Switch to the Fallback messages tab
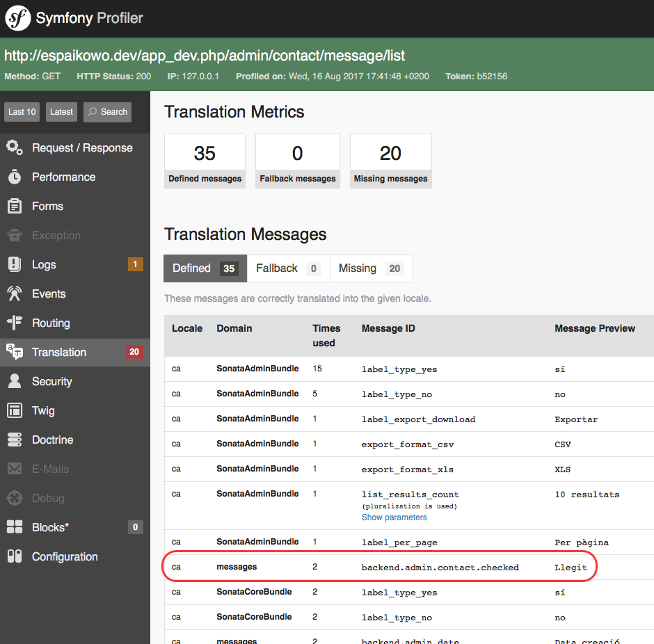The height and width of the screenshot is (644, 654). [x=288, y=268]
